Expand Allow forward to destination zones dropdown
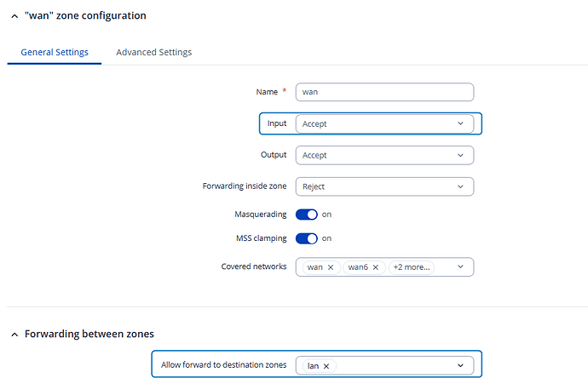 pos(460,366)
